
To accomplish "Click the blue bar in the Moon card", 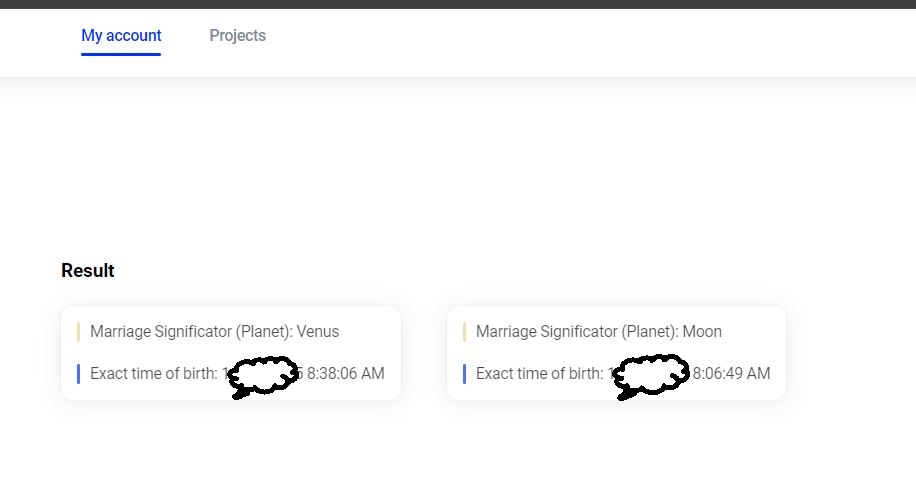I will pyautogui.click(x=464, y=374).
